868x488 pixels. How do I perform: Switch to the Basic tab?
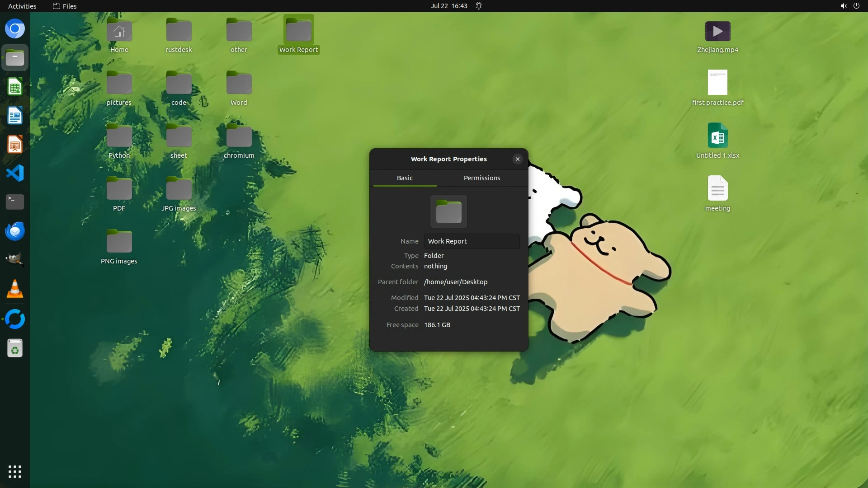click(405, 178)
